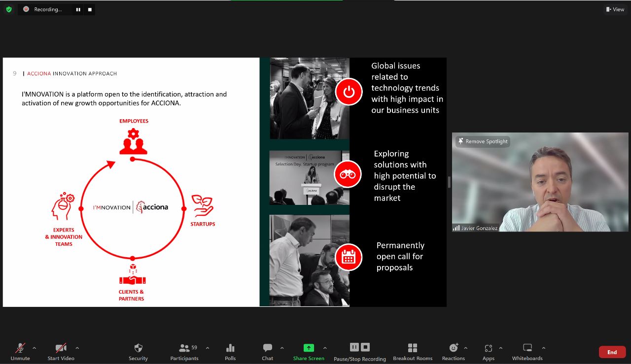631x364 pixels.
Task: Expand audio options arrow next to Unmute
Action: pyautogui.click(x=34, y=348)
